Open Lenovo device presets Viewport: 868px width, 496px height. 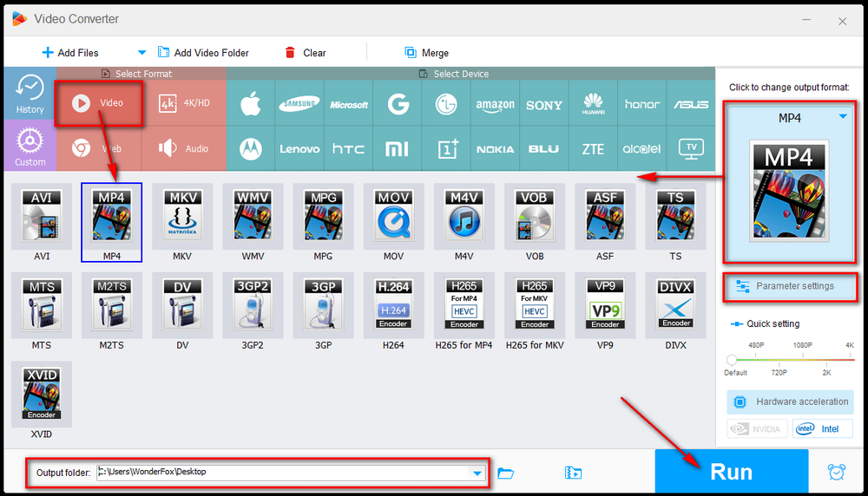[x=299, y=149]
